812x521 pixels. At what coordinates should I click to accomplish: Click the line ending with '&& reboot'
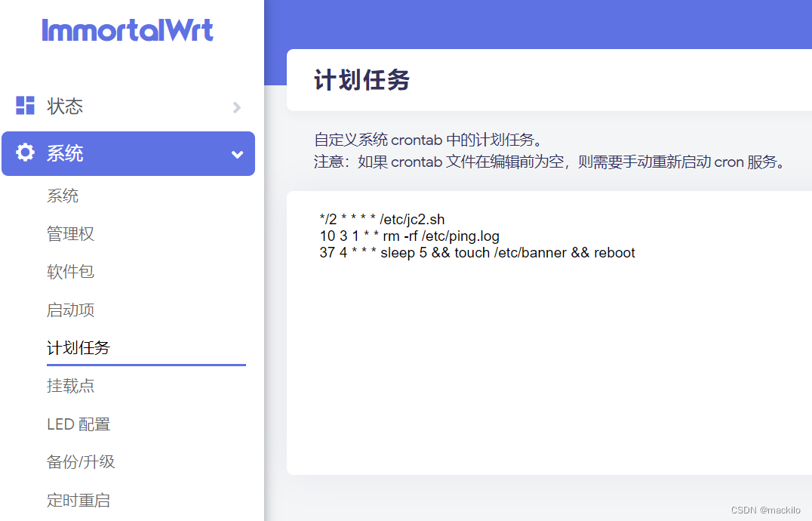(x=477, y=253)
